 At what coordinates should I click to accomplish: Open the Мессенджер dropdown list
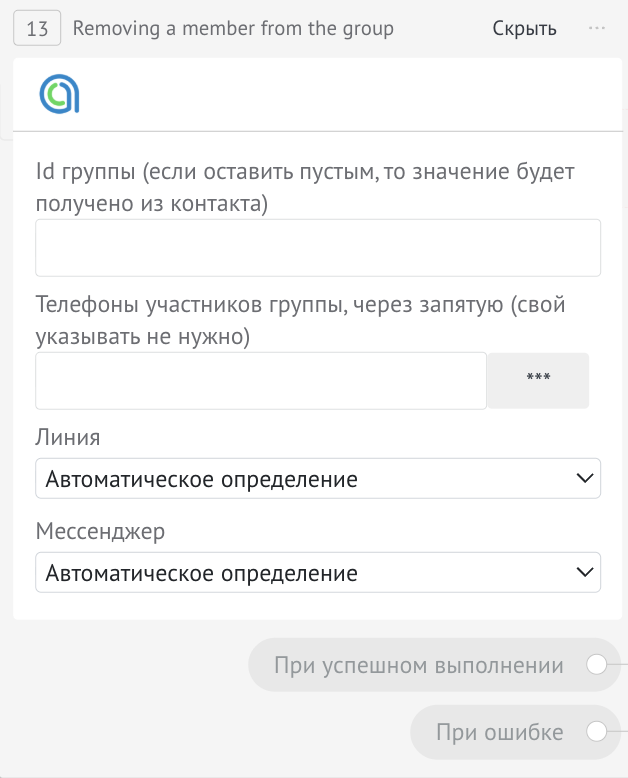(x=317, y=573)
